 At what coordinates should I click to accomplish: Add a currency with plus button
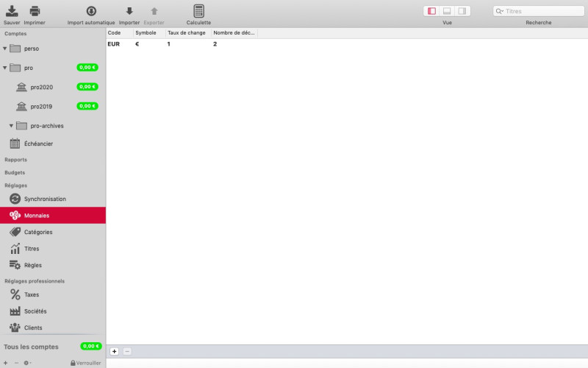(114, 352)
